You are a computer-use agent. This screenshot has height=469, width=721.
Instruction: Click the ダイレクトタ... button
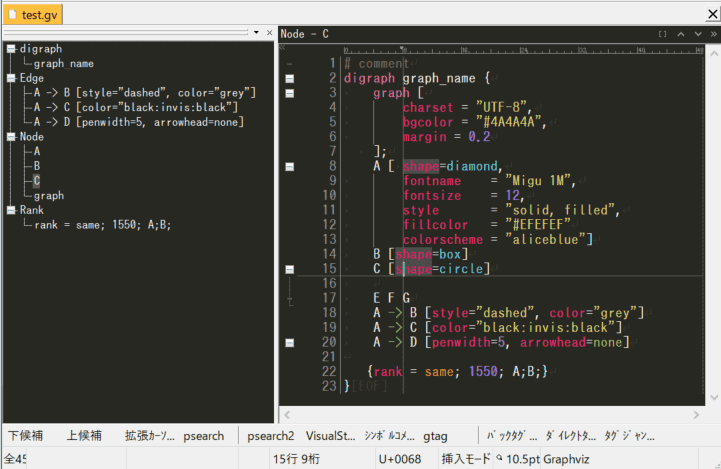(x=571, y=435)
